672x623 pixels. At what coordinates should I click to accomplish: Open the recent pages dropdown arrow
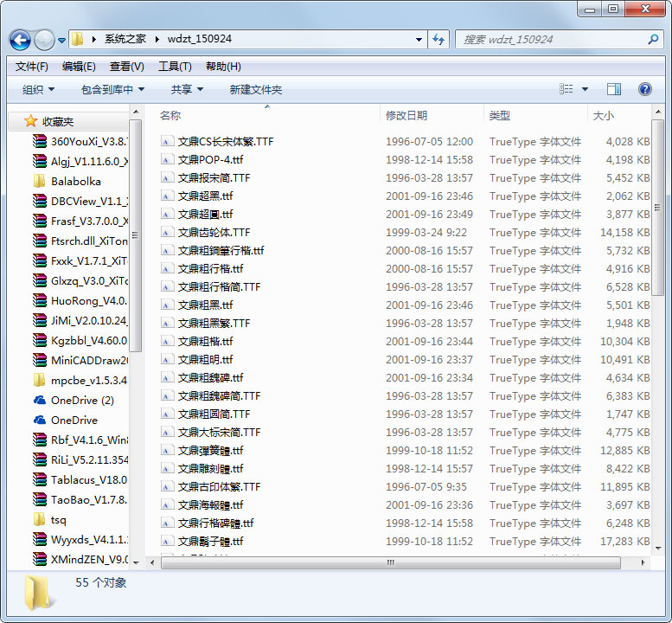coord(62,41)
